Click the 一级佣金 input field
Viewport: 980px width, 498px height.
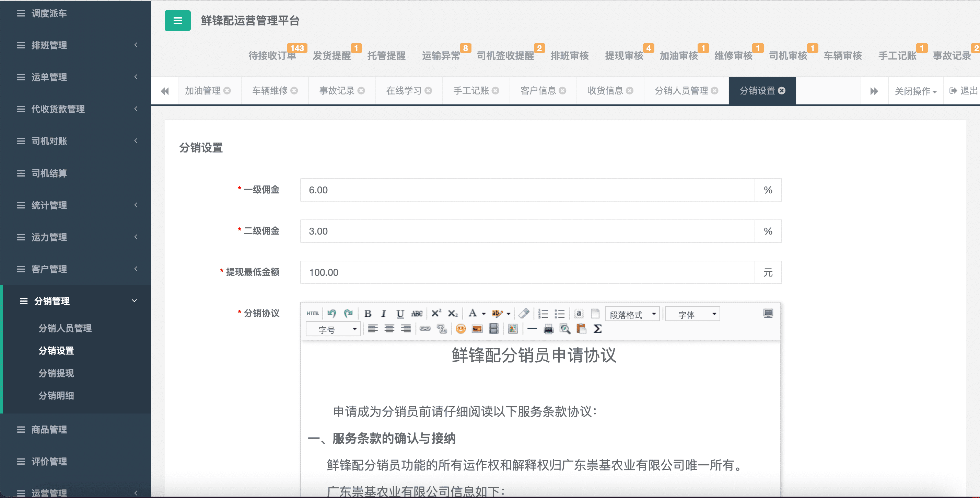[x=527, y=190]
